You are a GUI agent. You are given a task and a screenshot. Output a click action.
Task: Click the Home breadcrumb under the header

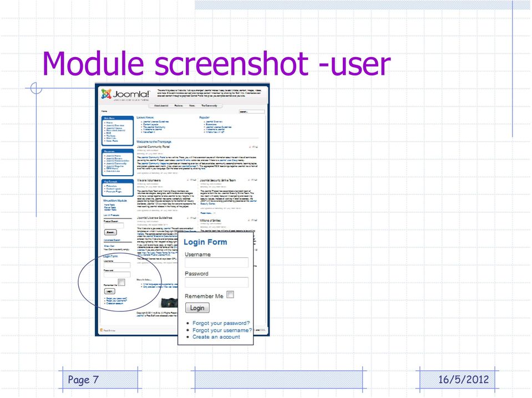104,111
